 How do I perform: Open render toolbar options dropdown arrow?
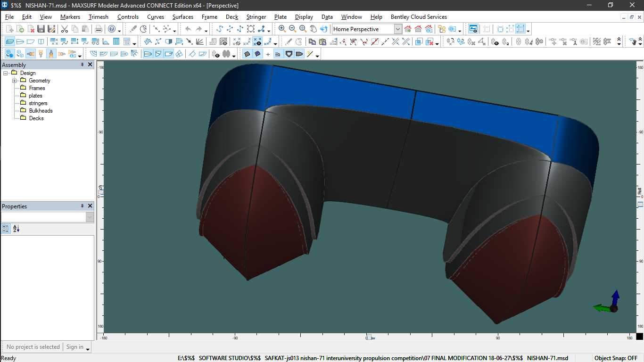[317, 56]
